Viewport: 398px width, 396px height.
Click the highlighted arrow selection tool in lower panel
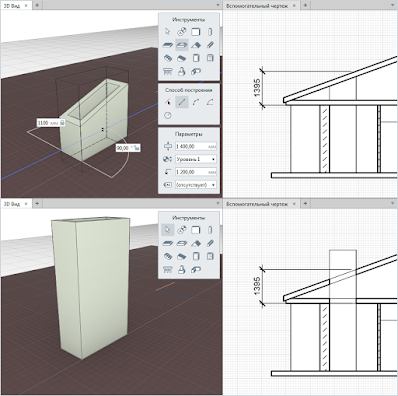point(167,230)
